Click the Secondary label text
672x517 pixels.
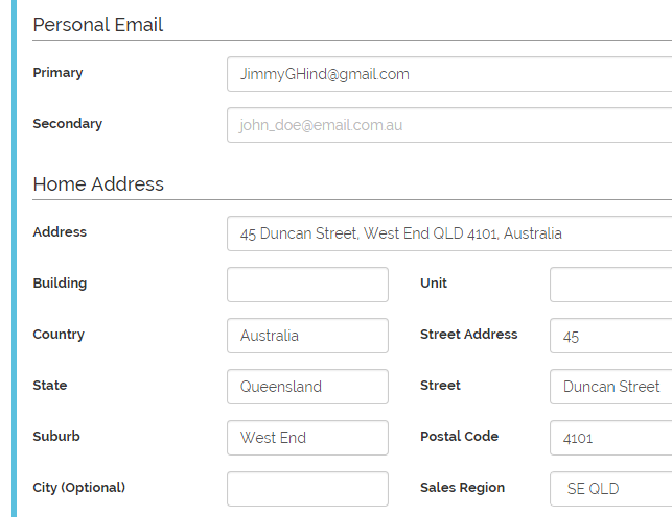(67, 124)
